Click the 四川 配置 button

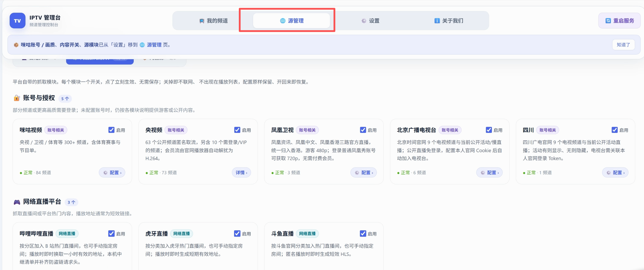pos(615,173)
